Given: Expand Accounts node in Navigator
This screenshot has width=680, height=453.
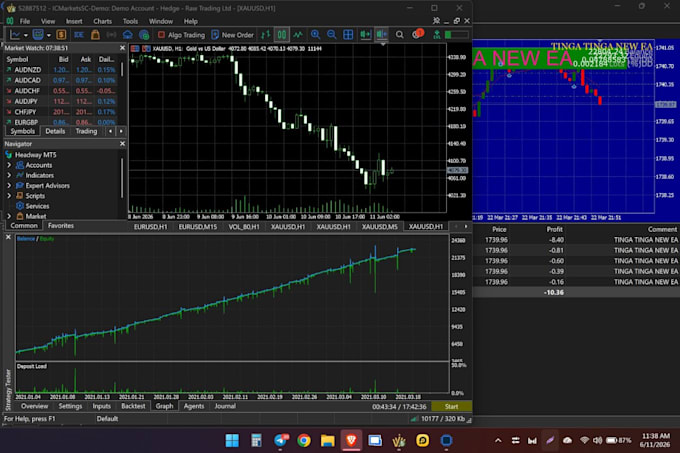Looking at the screenshot, I should [x=9, y=165].
